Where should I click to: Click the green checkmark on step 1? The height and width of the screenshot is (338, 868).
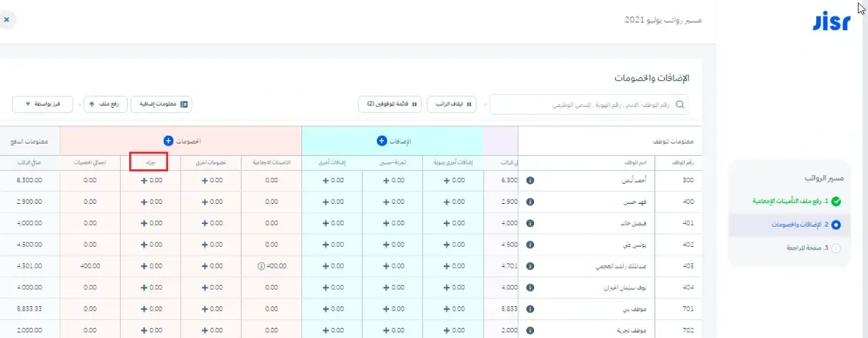click(x=836, y=202)
